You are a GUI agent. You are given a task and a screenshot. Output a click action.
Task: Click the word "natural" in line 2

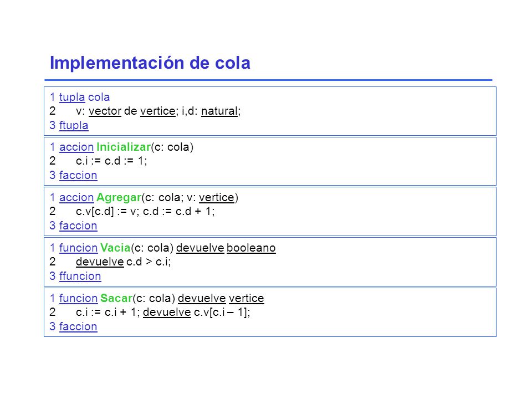coord(219,111)
